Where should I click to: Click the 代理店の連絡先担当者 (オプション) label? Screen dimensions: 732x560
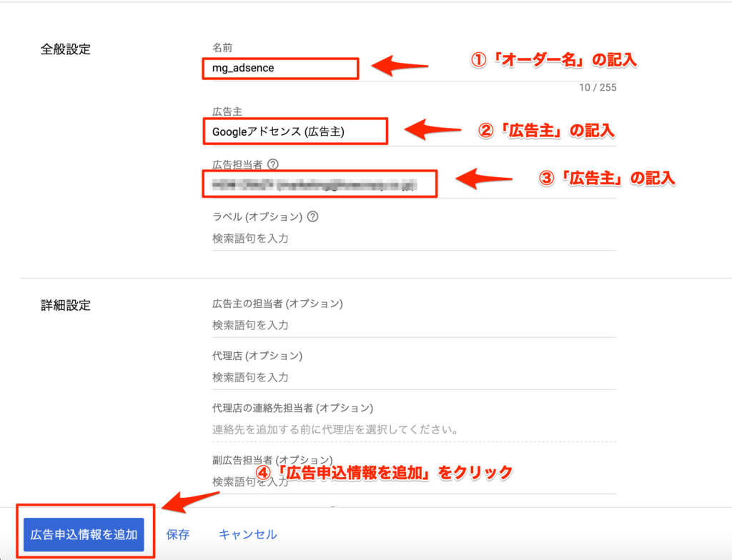(x=292, y=409)
